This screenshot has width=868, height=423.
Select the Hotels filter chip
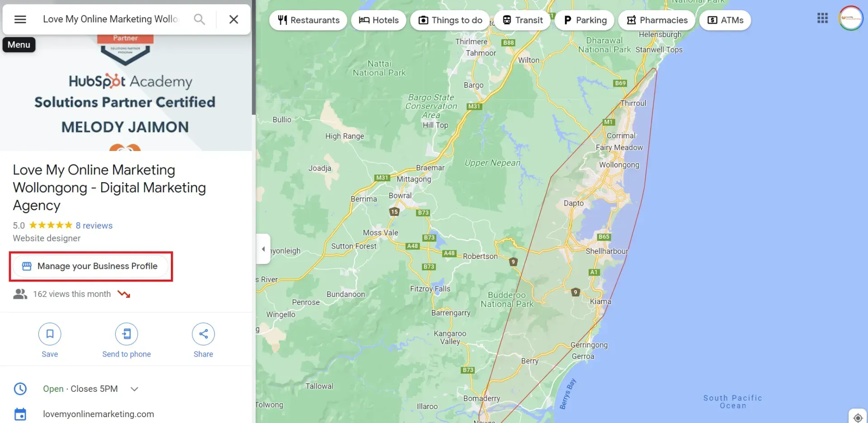coord(379,20)
